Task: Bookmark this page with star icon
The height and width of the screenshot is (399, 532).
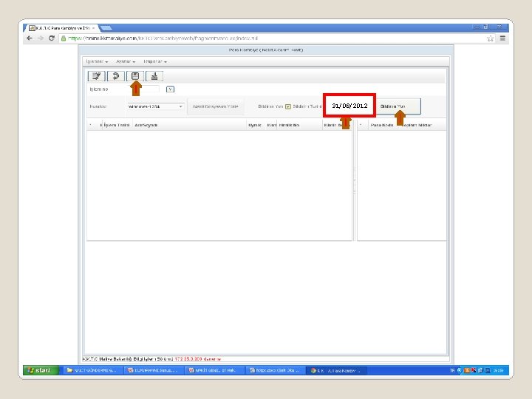Action: (x=491, y=38)
